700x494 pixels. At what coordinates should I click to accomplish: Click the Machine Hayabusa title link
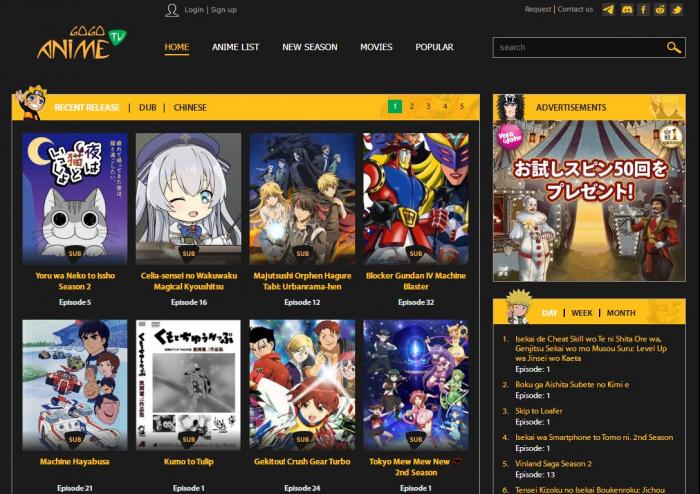tap(75, 461)
